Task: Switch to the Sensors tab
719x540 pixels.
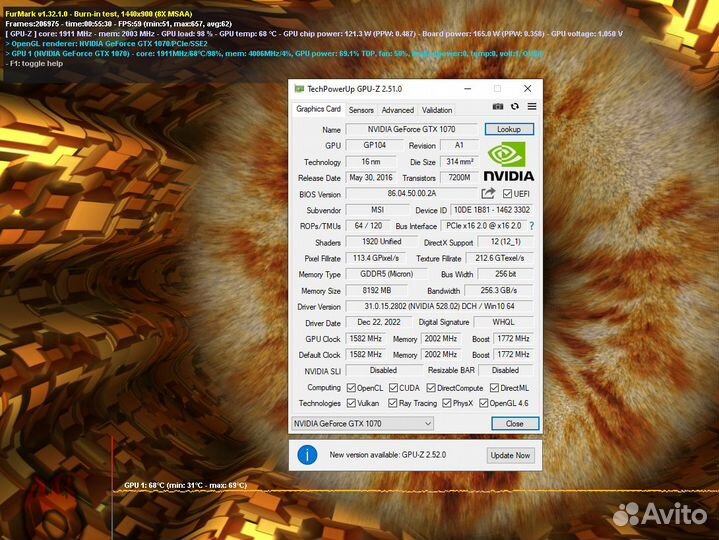Action: tap(361, 110)
